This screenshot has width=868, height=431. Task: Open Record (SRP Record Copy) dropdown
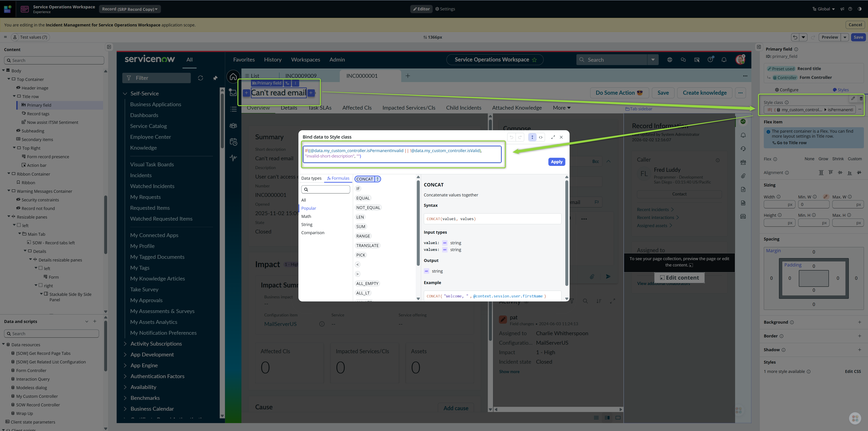pyautogui.click(x=130, y=9)
